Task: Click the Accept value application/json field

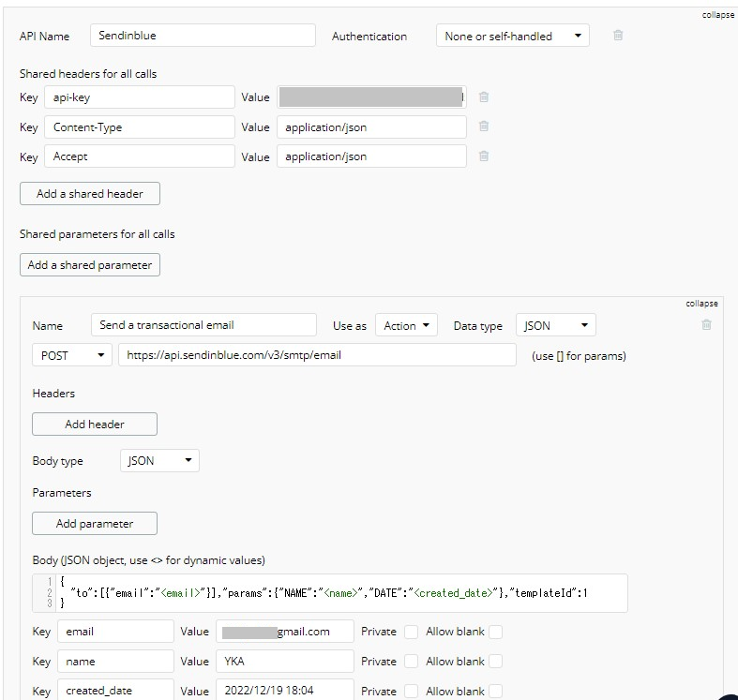Action: coord(372,156)
